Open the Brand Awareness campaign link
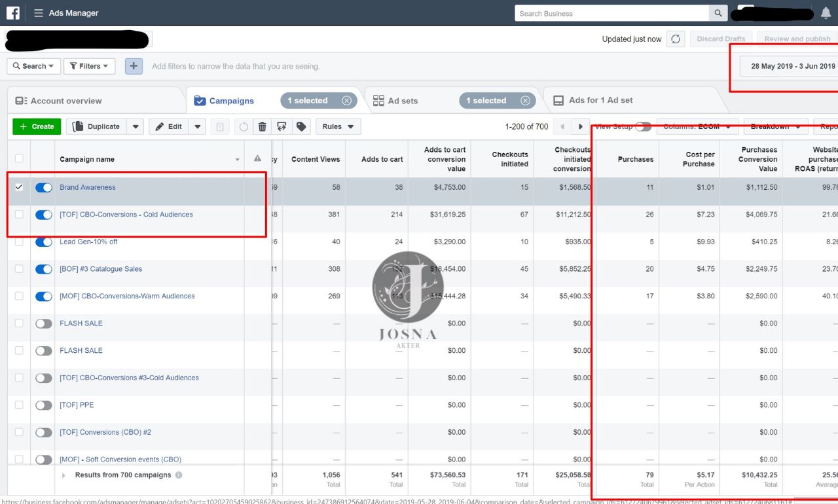 click(x=88, y=187)
